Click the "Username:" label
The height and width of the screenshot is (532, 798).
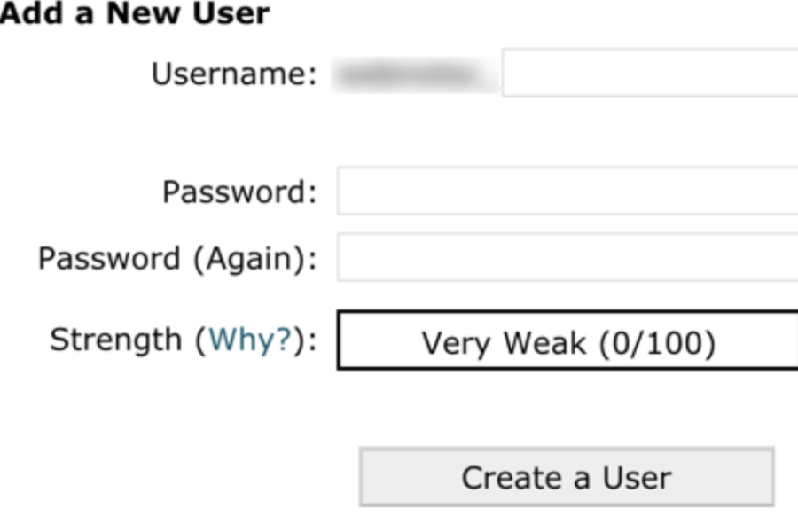pos(233,74)
